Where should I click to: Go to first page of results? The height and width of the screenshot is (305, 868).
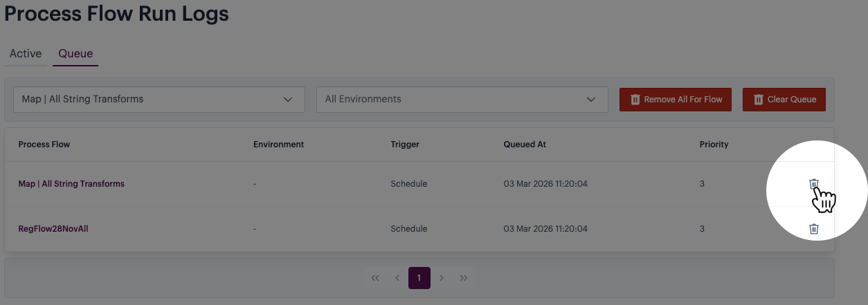pos(375,278)
